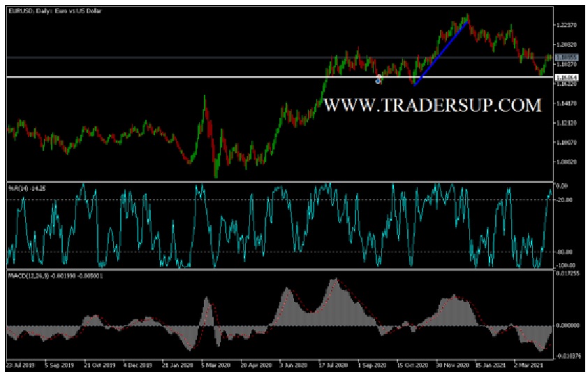Click the 1.14170 price scale label
The width and height of the screenshot is (588, 374).
[x=566, y=103]
